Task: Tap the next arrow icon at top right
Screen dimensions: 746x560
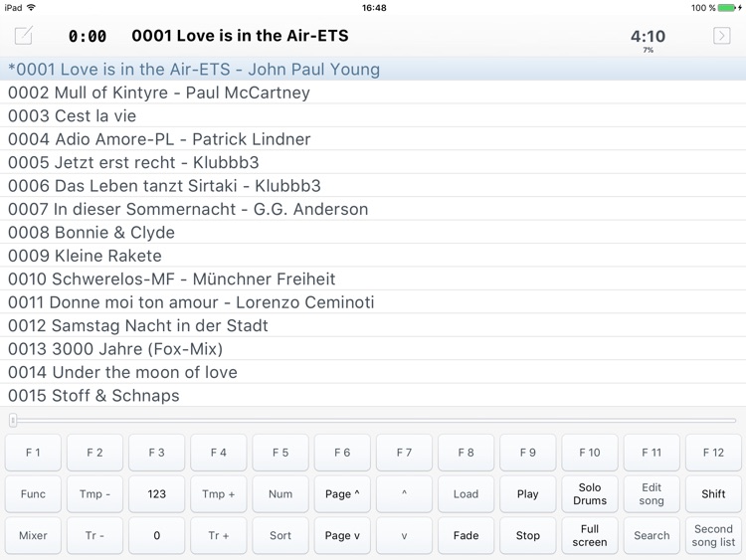Action: (722, 36)
